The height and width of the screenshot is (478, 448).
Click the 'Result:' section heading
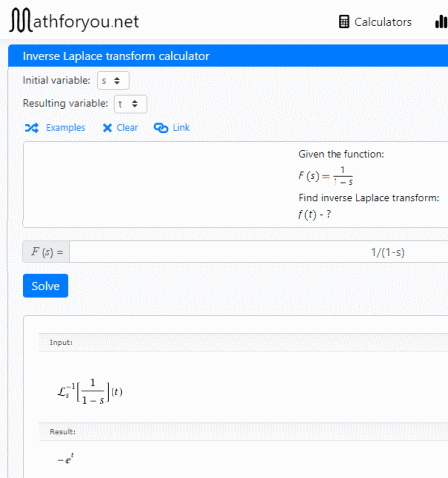coord(62,432)
